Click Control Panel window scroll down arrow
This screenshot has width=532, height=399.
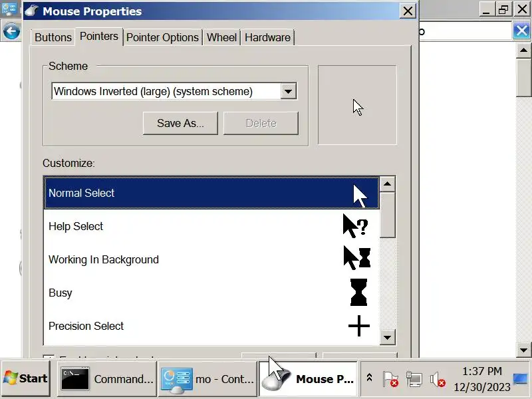pos(523,350)
